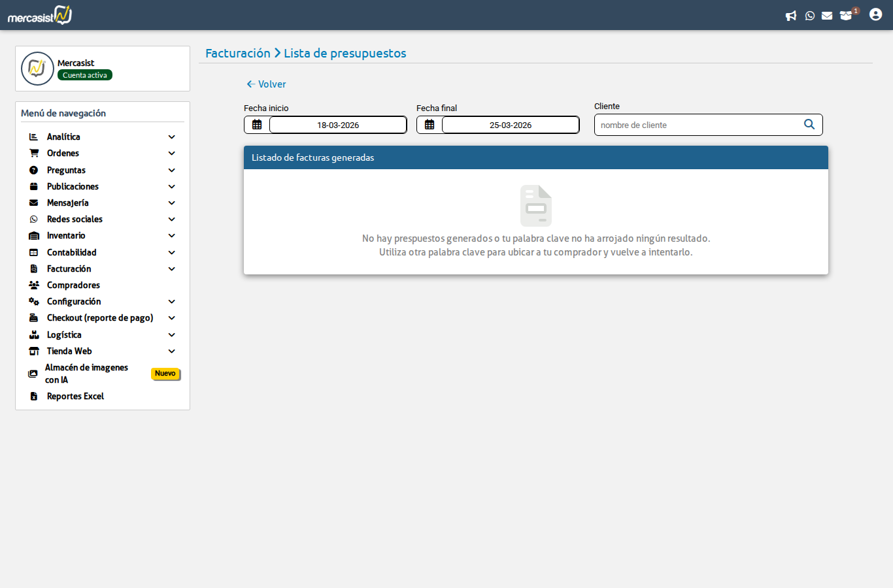The width and height of the screenshot is (893, 588).
Task: Click the client search magnifier icon
Action: (x=809, y=125)
